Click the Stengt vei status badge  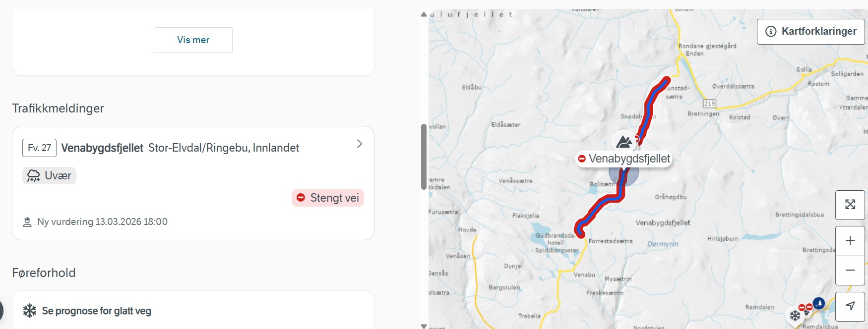[x=328, y=198]
